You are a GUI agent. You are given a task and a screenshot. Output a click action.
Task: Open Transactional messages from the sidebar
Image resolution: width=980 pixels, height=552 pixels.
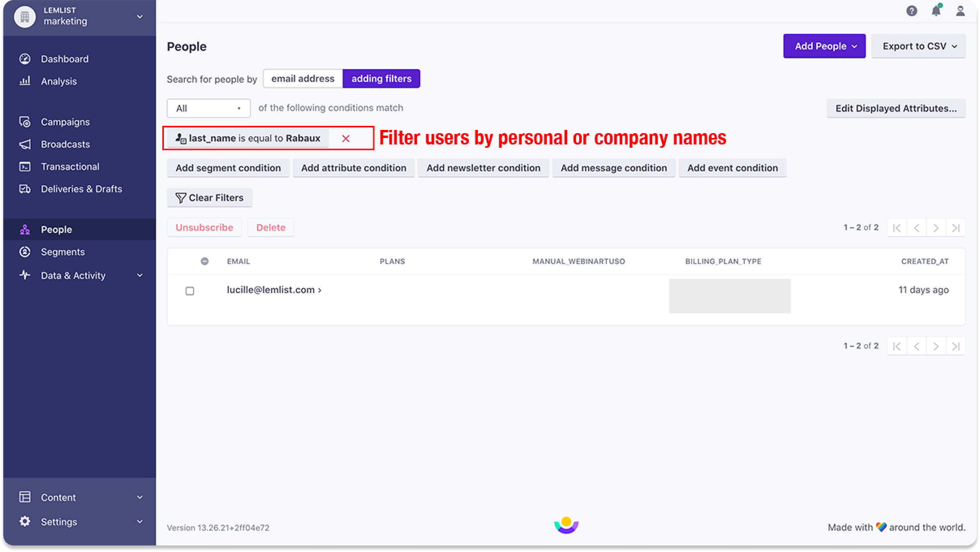[25, 166]
